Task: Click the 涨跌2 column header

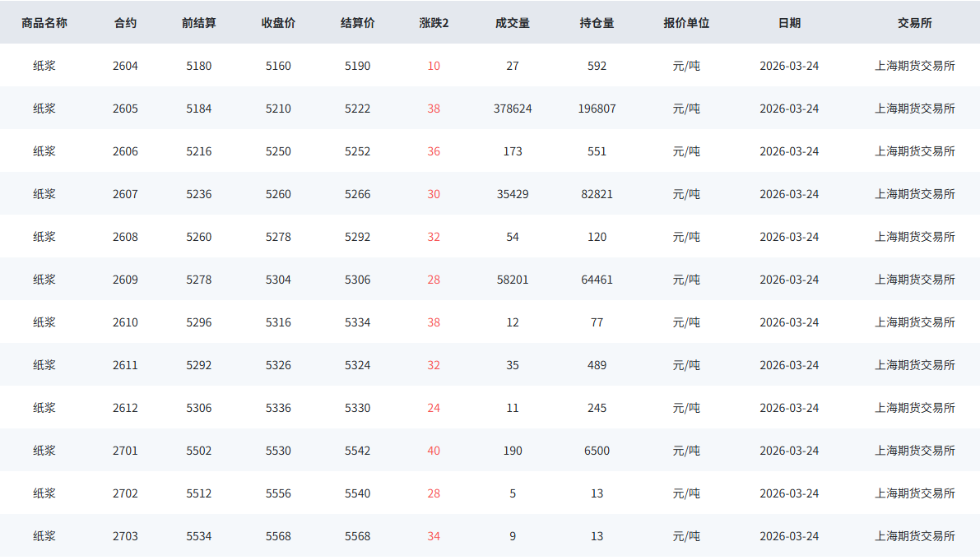Action: pos(434,23)
